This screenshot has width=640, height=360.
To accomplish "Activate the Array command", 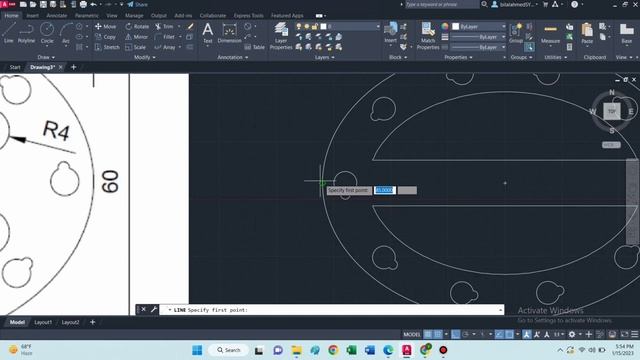I will [x=165, y=47].
